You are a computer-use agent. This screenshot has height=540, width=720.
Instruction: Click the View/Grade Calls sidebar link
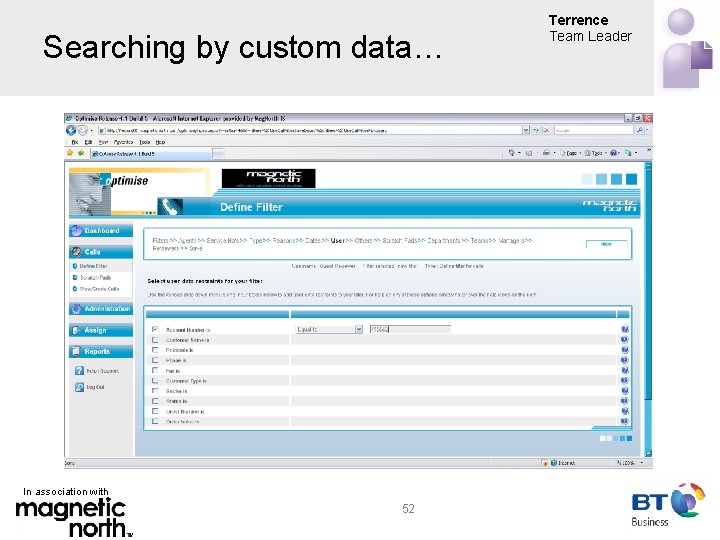99,289
